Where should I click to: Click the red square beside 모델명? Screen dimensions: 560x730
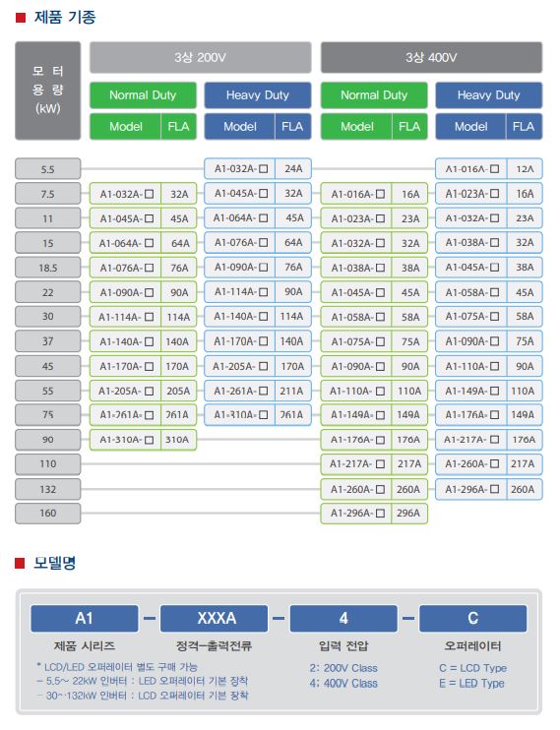[20, 564]
